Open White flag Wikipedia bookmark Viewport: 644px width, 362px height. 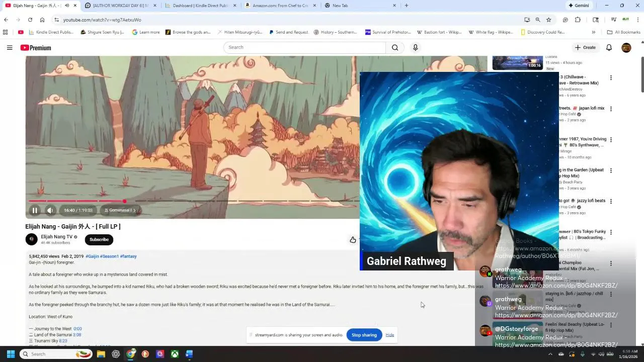pos(491,32)
